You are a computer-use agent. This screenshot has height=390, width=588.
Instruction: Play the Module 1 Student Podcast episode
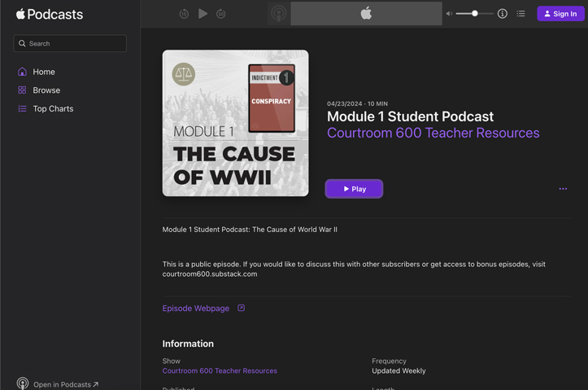(354, 189)
